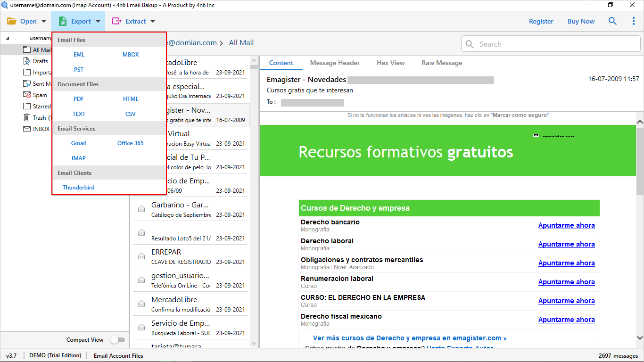This screenshot has width=644, height=362.
Task: Click envelope icon beside Busqueda Laboral email
Action: (141, 327)
